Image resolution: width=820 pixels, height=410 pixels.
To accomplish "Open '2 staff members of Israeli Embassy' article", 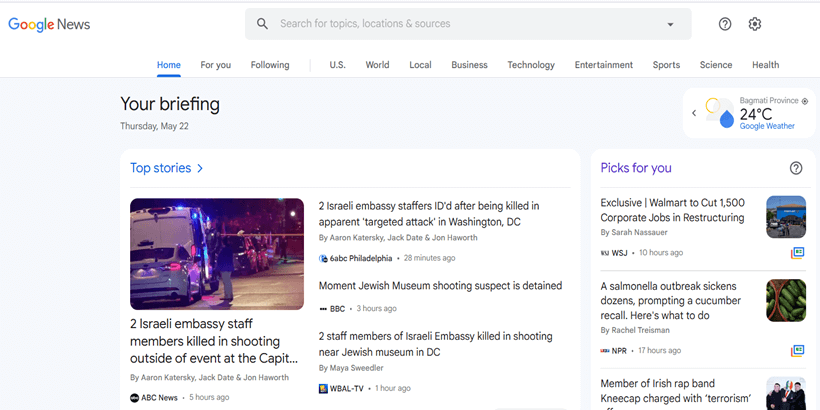I will (x=436, y=344).
